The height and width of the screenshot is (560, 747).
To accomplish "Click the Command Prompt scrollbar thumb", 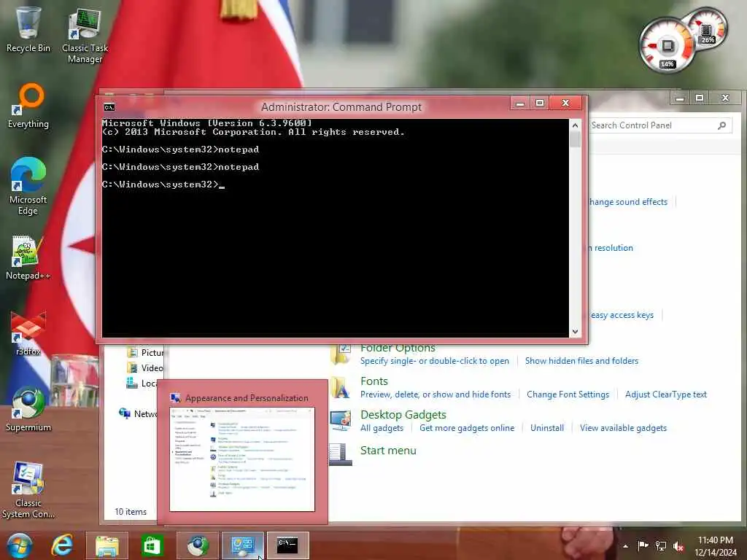I will (575, 139).
